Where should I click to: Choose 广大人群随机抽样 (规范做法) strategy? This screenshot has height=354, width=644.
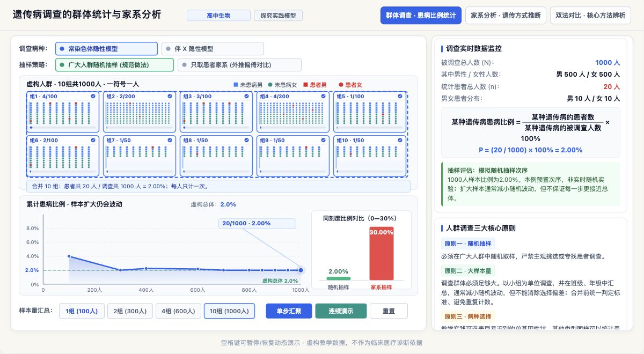click(114, 65)
